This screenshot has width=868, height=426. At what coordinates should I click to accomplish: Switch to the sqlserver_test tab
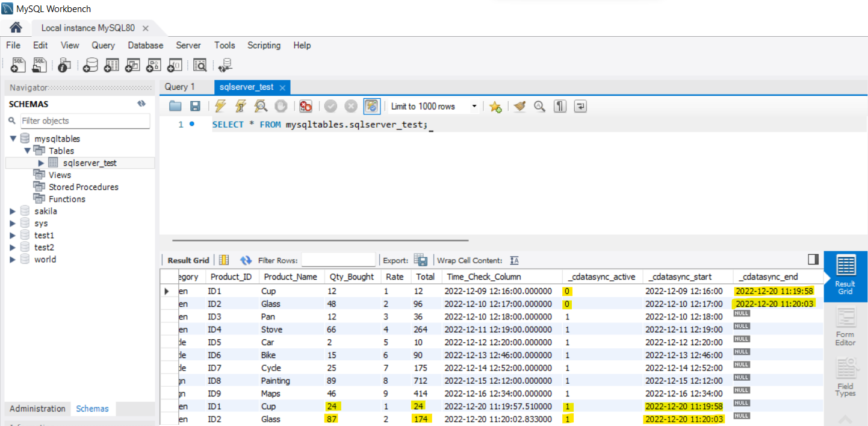click(x=246, y=87)
